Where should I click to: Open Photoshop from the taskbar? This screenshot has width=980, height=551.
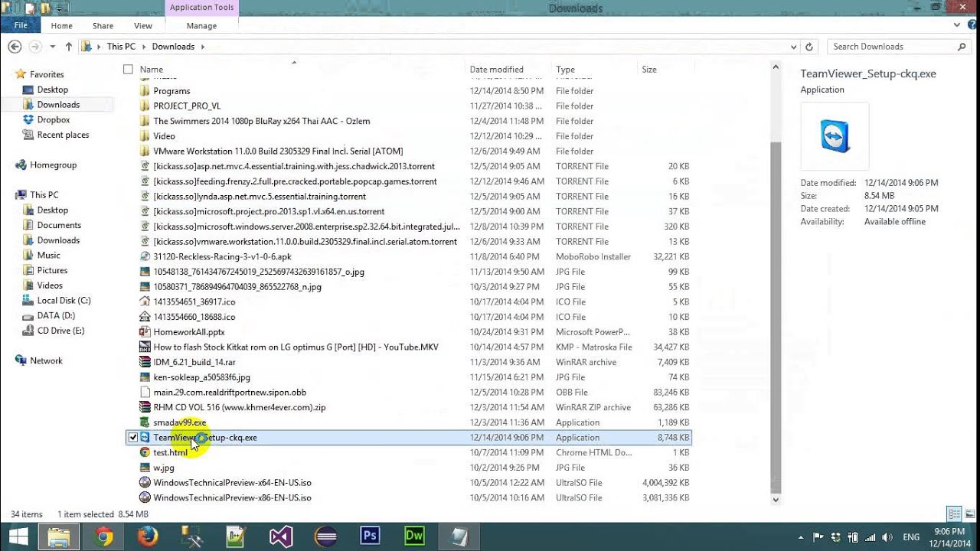pyautogui.click(x=370, y=536)
